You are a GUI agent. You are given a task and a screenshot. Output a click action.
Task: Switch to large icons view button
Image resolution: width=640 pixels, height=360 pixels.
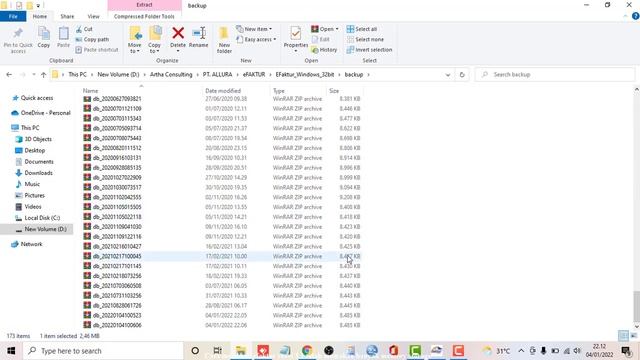[634, 336]
